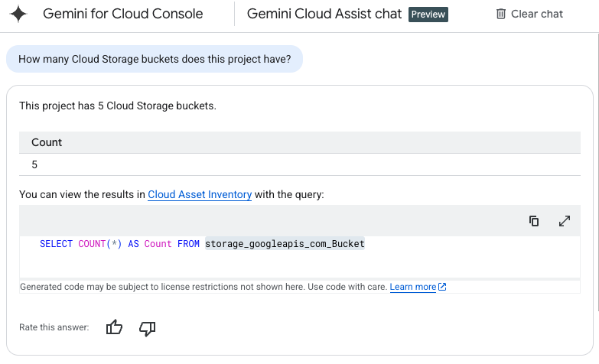Viewport: 599px width, 364px height.
Task: Click the generated code license notice text
Action: pyautogui.click(x=203, y=287)
